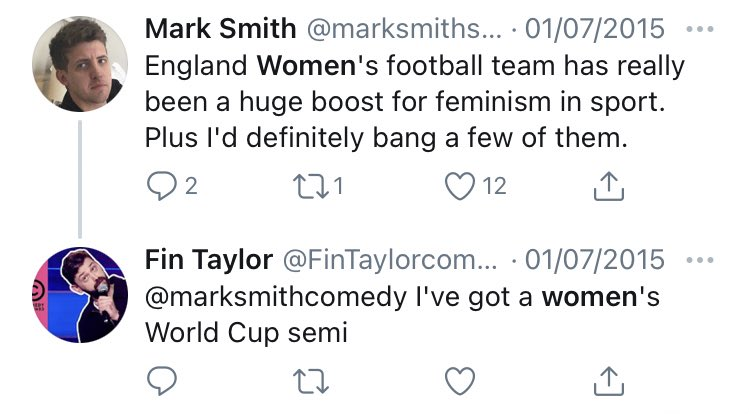Open Fin Taylor's profile picture
The height and width of the screenshot is (414, 749).
click(81, 294)
